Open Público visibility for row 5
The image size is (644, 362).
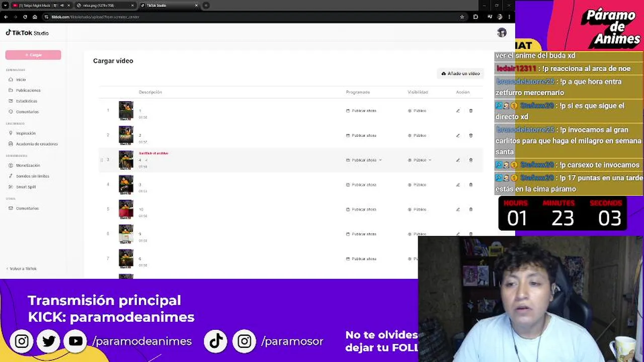tap(417, 209)
